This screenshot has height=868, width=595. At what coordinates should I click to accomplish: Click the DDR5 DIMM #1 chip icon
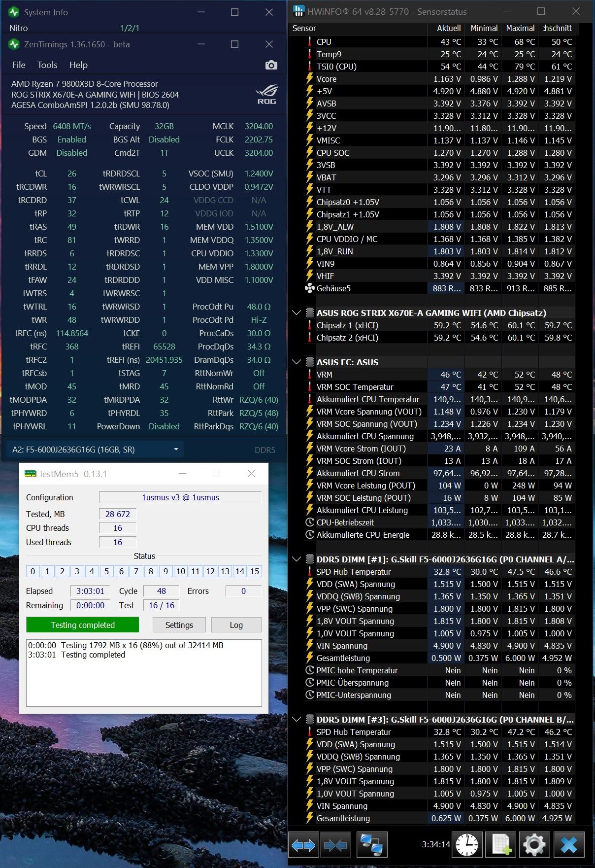309,559
